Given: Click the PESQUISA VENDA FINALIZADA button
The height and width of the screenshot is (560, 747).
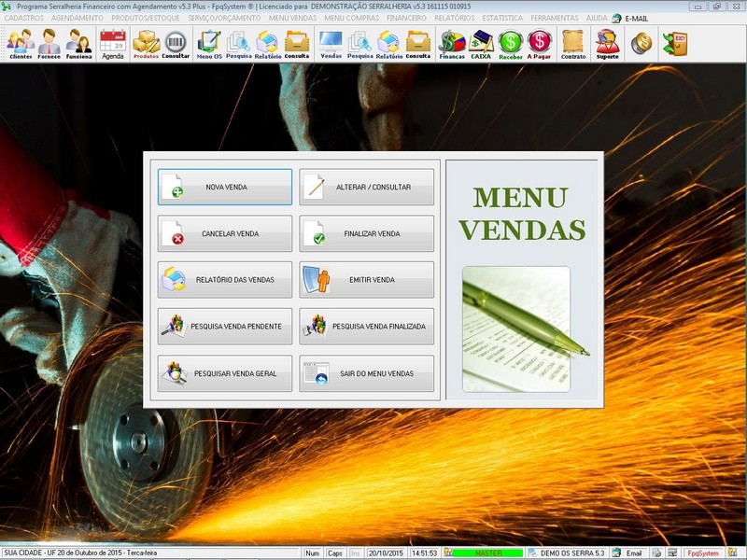Looking at the screenshot, I should 366,326.
